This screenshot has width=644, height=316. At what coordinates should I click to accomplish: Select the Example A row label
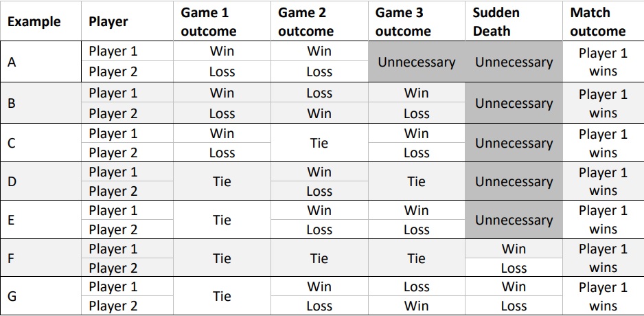pyautogui.click(x=12, y=62)
